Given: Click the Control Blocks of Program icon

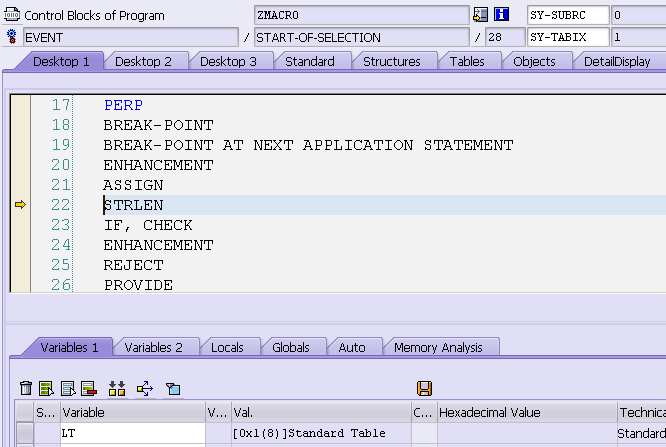Looking at the screenshot, I should [11, 14].
